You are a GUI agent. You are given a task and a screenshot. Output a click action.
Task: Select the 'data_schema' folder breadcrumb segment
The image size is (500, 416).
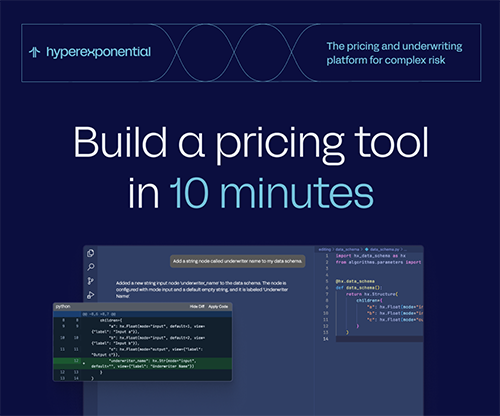pyautogui.click(x=347, y=249)
